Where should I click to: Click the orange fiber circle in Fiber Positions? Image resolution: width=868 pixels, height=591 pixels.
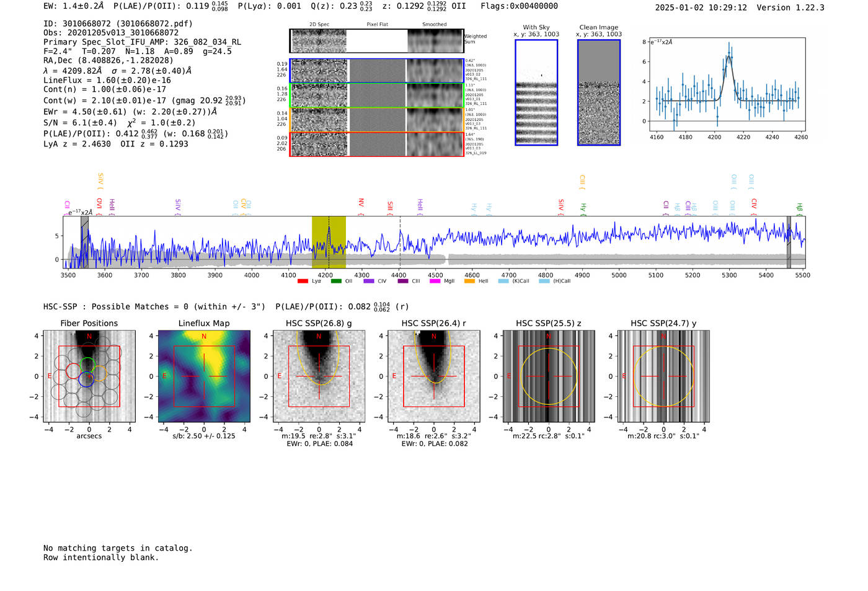point(99,373)
